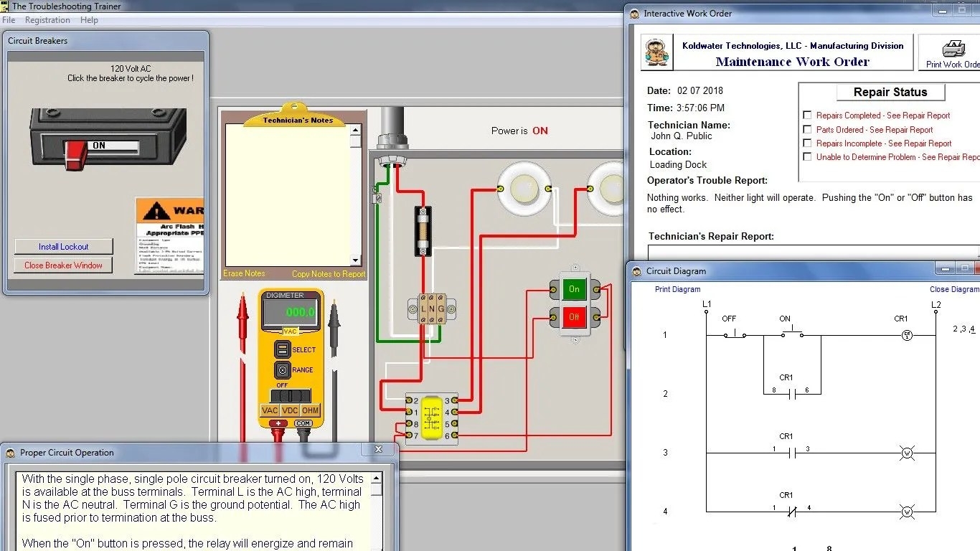Viewport: 980px width, 551px height.
Task: Flip the multimeter SELECT switch
Action: [x=281, y=349]
